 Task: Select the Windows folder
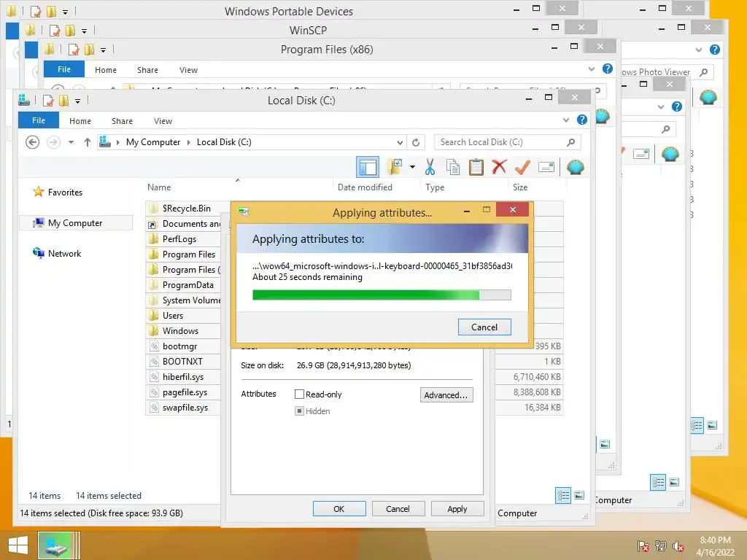tap(180, 330)
